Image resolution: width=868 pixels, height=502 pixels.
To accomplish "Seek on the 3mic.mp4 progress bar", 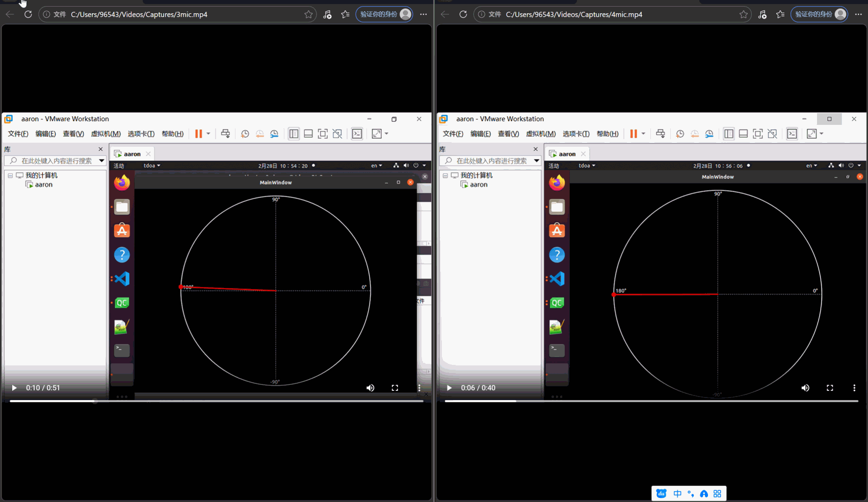I will pos(217,401).
